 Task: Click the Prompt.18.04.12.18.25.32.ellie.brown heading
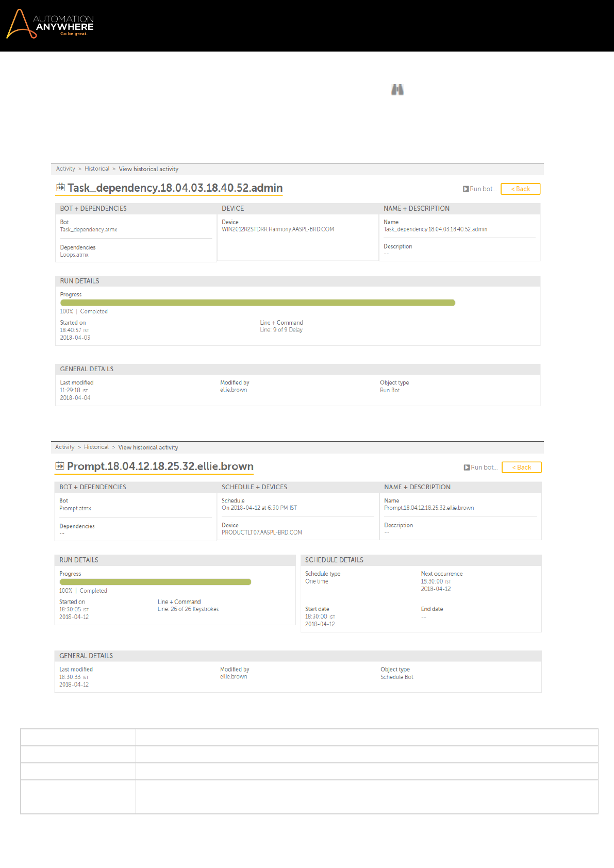tap(160, 466)
